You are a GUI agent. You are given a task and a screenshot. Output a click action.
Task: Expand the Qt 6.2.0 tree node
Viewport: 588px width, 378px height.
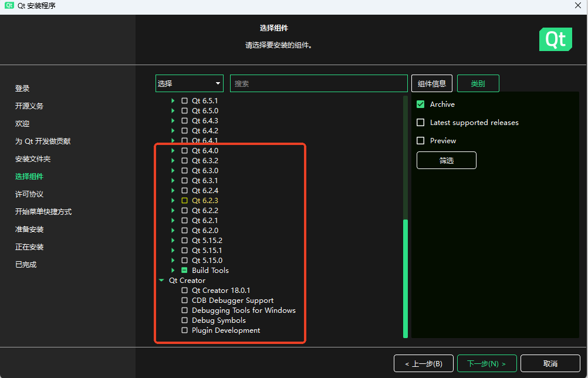coord(173,230)
